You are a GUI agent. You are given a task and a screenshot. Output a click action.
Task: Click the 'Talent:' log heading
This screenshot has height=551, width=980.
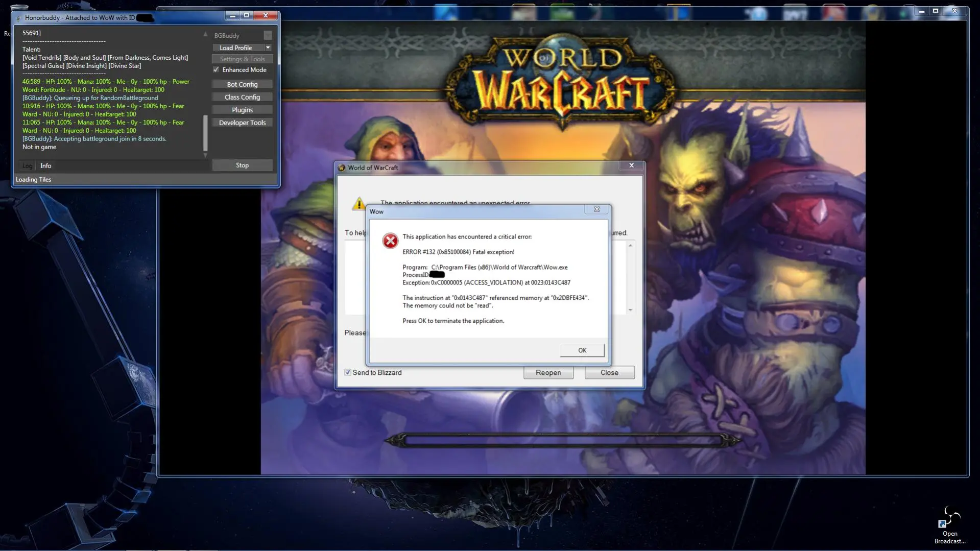[x=31, y=50]
